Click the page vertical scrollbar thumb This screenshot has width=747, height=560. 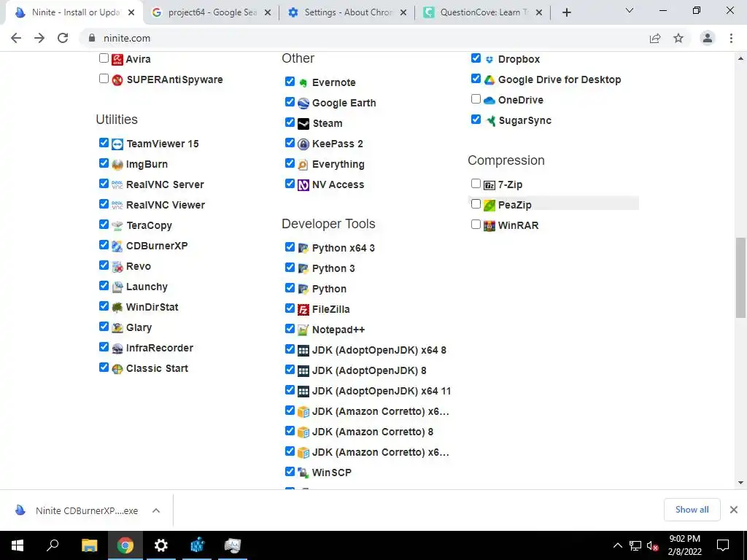[740, 278]
